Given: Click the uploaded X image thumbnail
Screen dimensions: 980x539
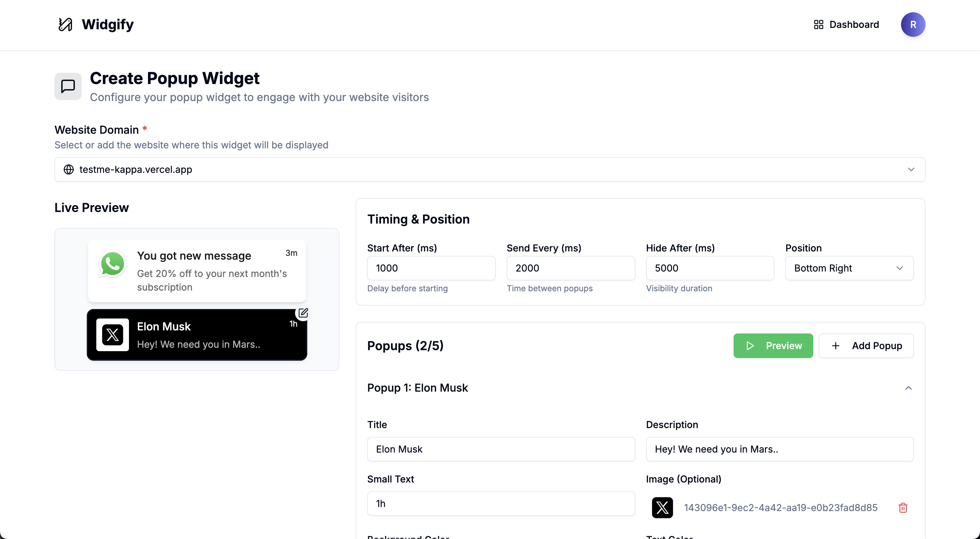Looking at the screenshot, I should click(x=662, y=507).
